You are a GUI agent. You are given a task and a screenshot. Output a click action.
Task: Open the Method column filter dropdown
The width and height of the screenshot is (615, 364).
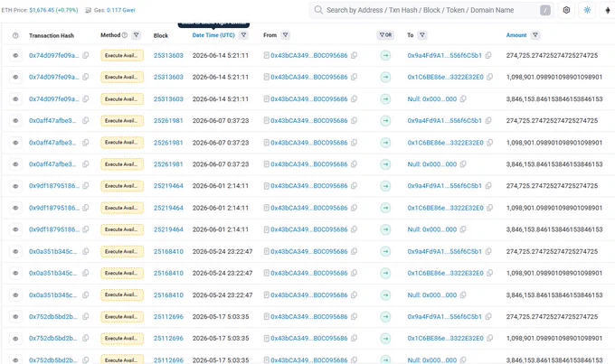136,35
